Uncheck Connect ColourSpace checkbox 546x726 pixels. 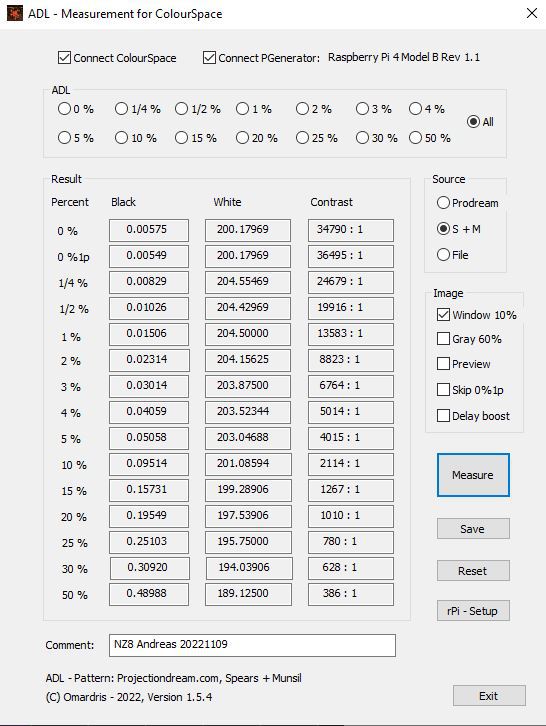64,58
